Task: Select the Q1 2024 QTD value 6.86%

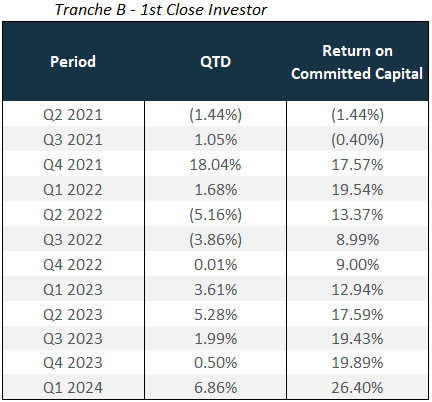Action: pyautogui.click(x=216, y=388)
